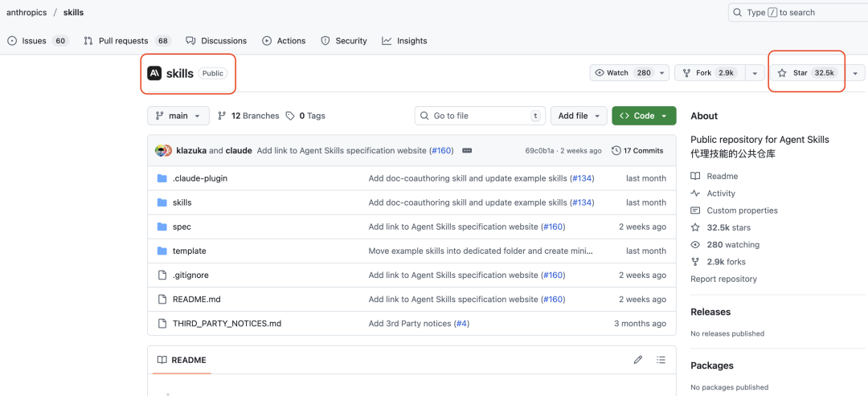Screen dimensions: 868x396
Task: Open the Insights tab
Action: (x=404, y=41)
